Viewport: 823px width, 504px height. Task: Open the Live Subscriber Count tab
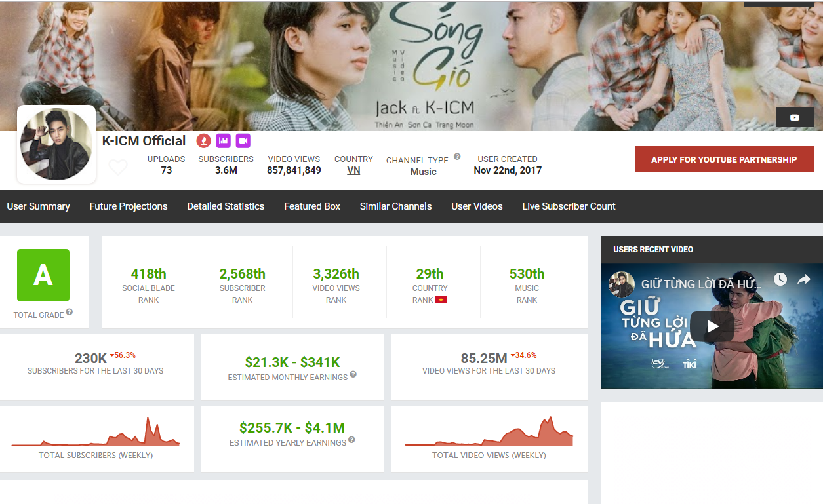(x=569, y=206)
